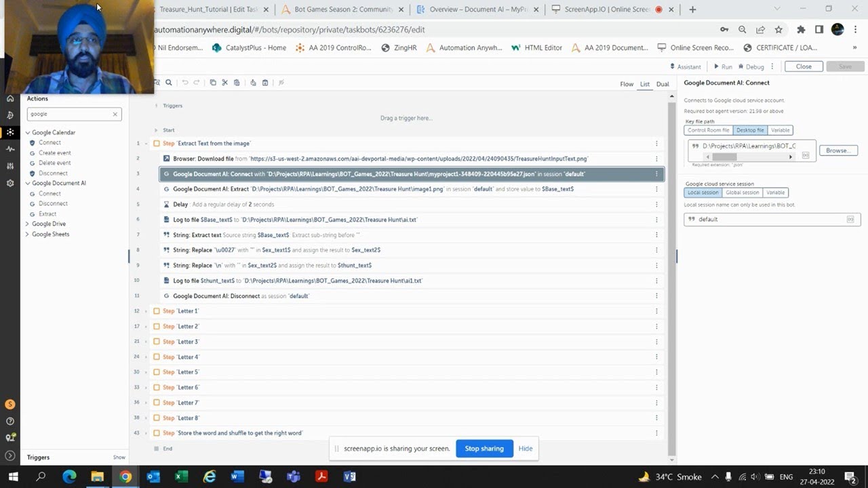Select Control Room file for key file path
Screen dimensions: 868x488
pyautogui.click(x=709, y=130)
